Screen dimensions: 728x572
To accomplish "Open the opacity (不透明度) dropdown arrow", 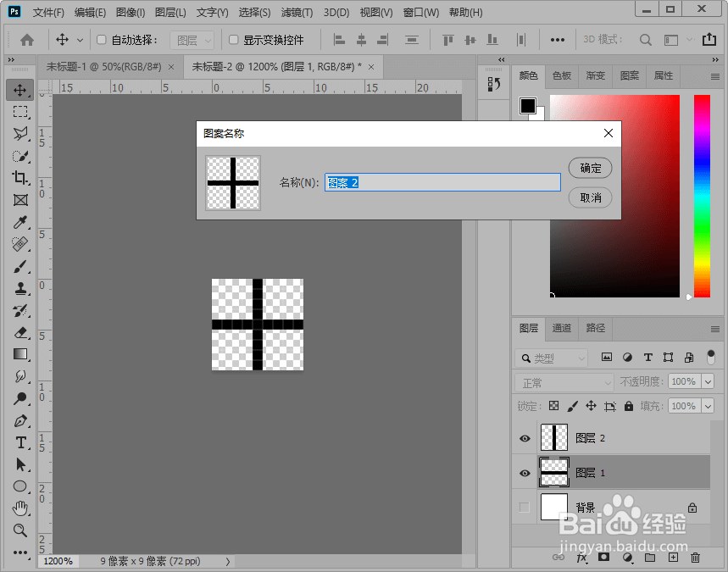I will coord(708,381).
